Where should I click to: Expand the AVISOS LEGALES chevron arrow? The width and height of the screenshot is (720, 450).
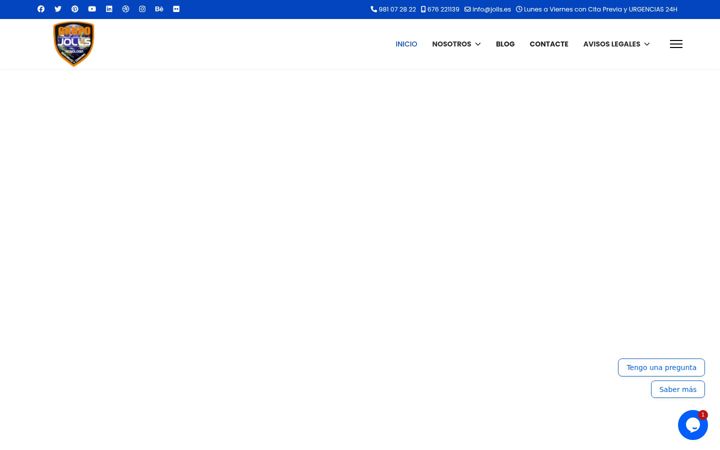pyautogui.click(x=647, y=44)
